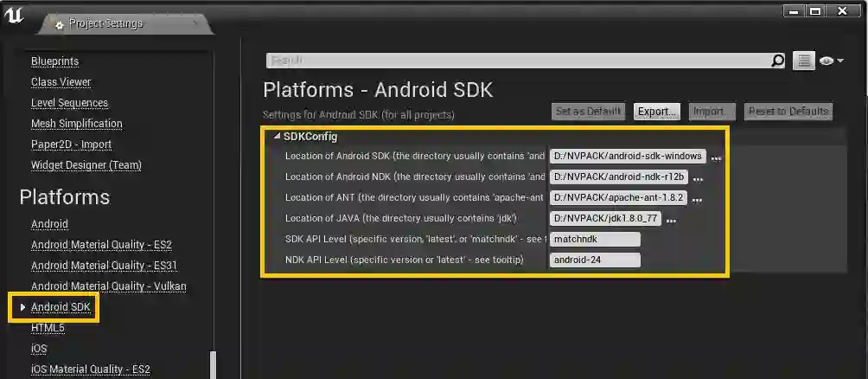
Task: Open Android Material Quality - ES31
Action: click(104, 266)
